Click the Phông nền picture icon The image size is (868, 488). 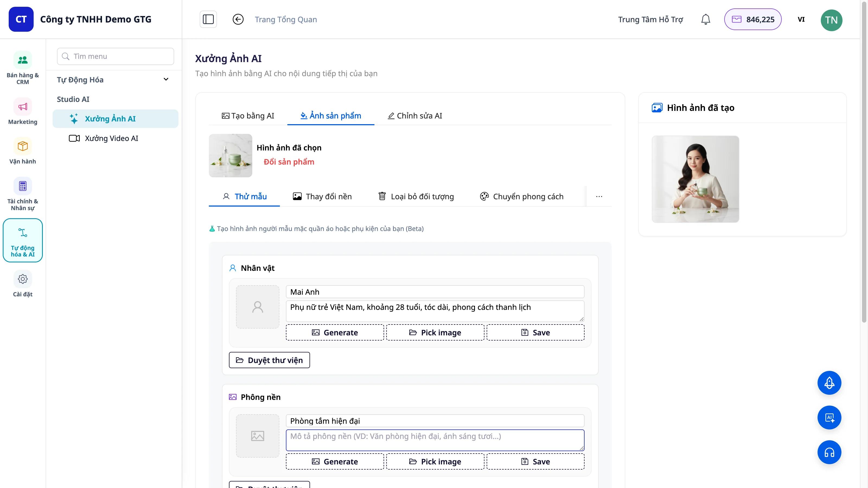click(232, 397)
